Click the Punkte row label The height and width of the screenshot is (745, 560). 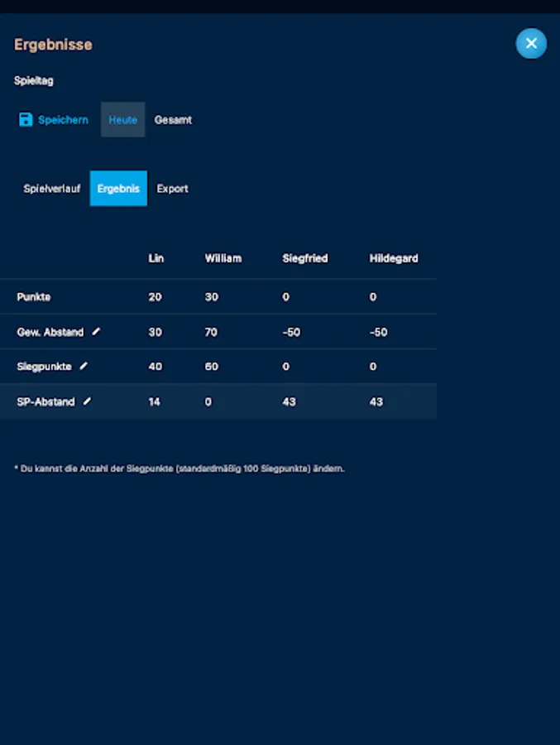34,297
